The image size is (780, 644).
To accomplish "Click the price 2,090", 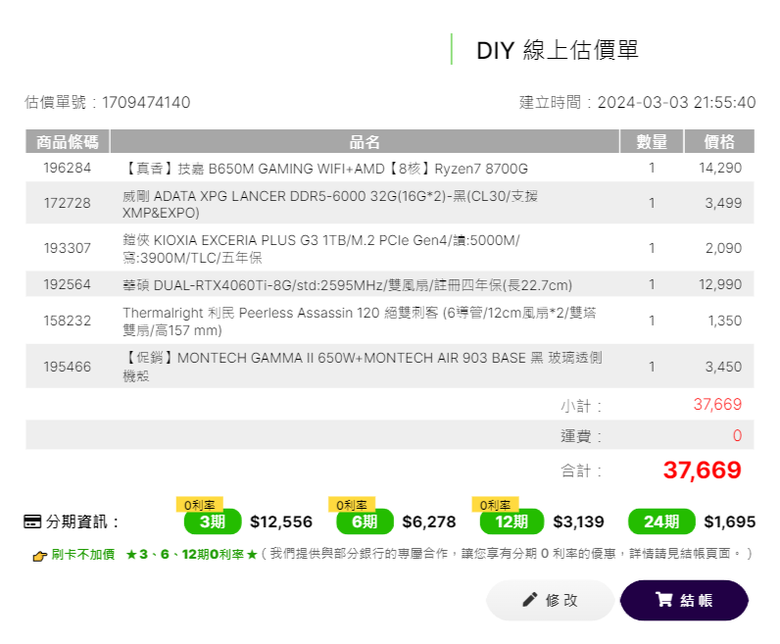I will [723, 248].
